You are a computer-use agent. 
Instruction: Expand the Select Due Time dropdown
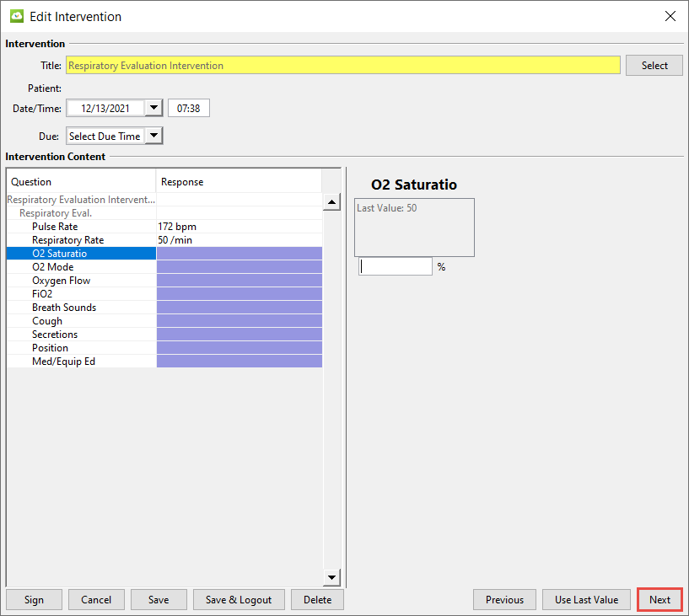pos(153,136)
